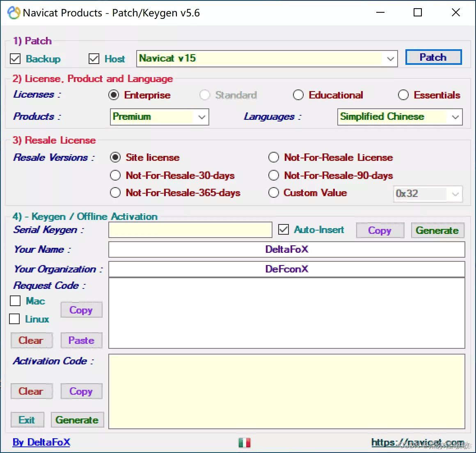Click the Paste button under Request Code

pyautogui.click(x=81, y=340)
